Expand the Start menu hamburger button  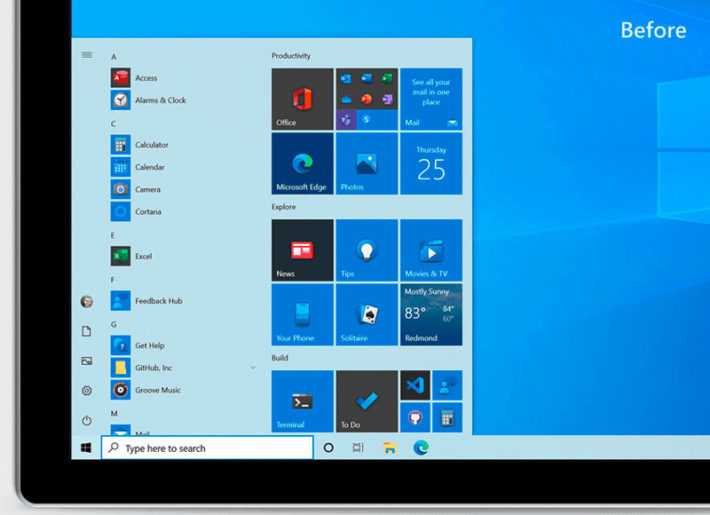(x=86, y=55)
